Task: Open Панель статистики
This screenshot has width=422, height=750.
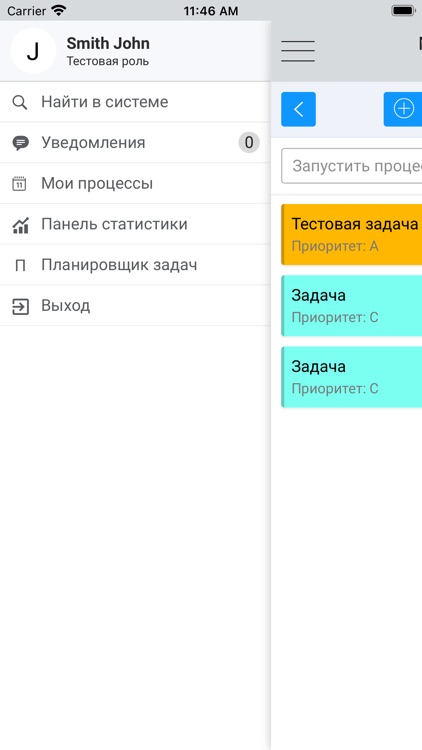Action: [x=135, y=224]
